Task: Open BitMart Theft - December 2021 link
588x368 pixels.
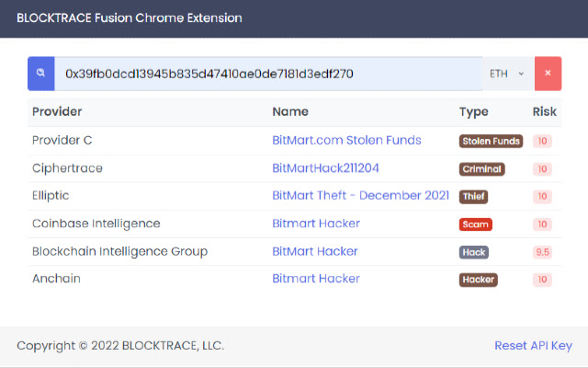Action: (360, 196)
